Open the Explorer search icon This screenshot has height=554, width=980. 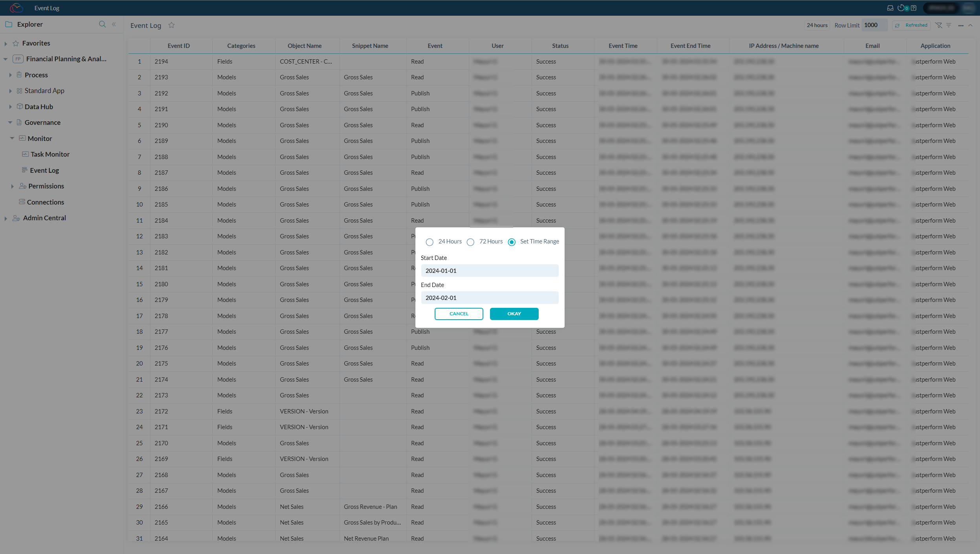102,24
